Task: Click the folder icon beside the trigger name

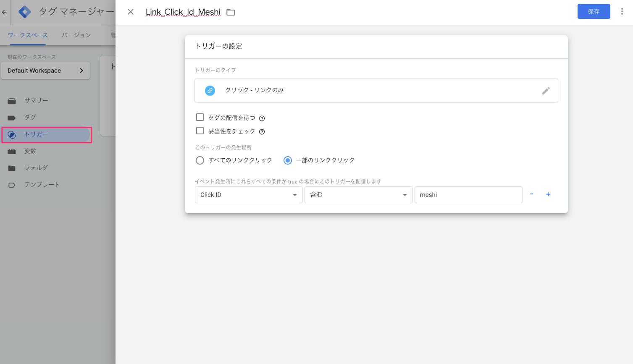Action: click(x=230, y=12)
